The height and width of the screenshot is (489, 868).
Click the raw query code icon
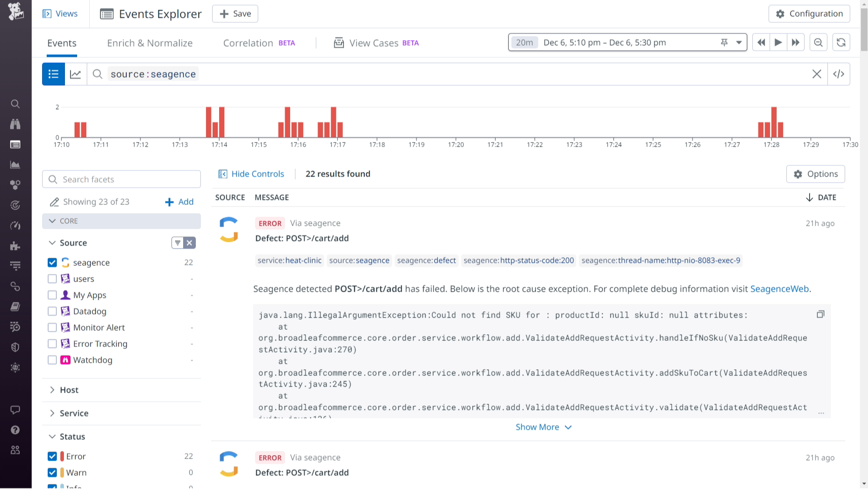tap(839, 74)
